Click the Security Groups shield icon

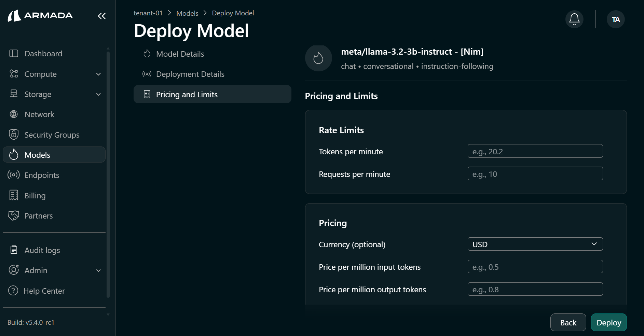[x=14, y=135]
